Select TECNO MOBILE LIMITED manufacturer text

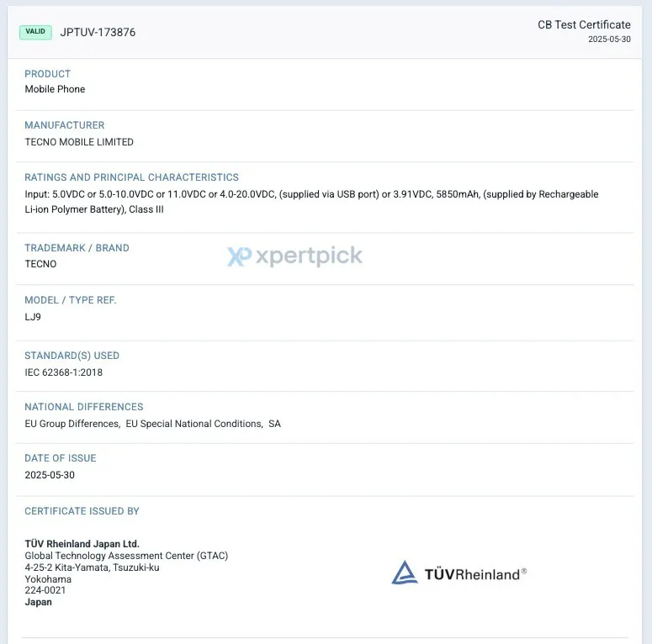tap(79, 142)
